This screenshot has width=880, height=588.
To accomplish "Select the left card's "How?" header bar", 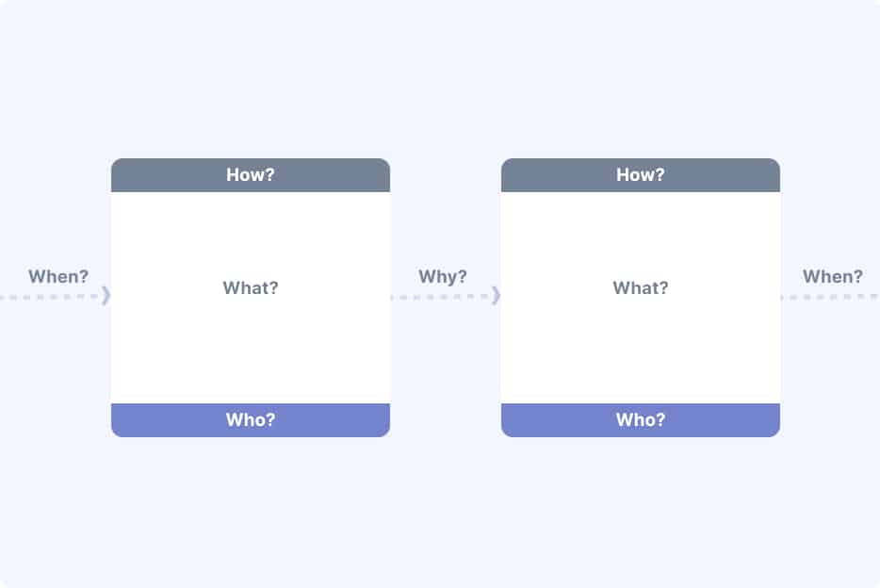I will (251, 175).
